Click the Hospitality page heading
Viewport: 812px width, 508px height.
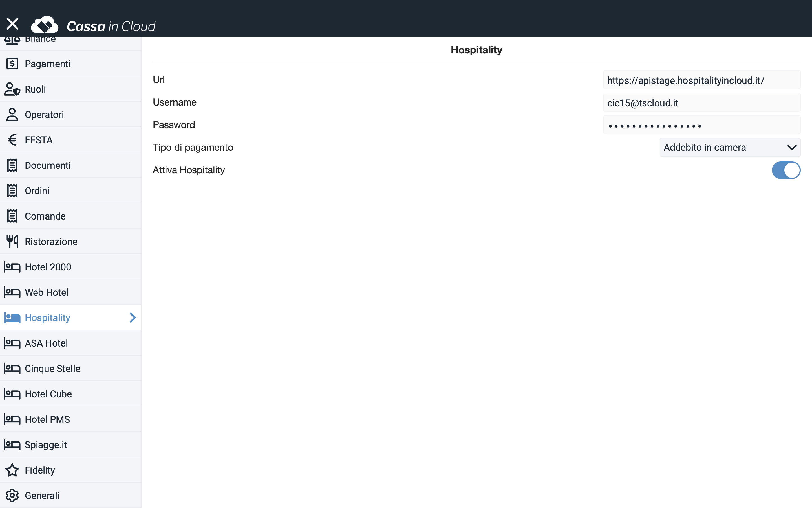click(x=476, y=50)
